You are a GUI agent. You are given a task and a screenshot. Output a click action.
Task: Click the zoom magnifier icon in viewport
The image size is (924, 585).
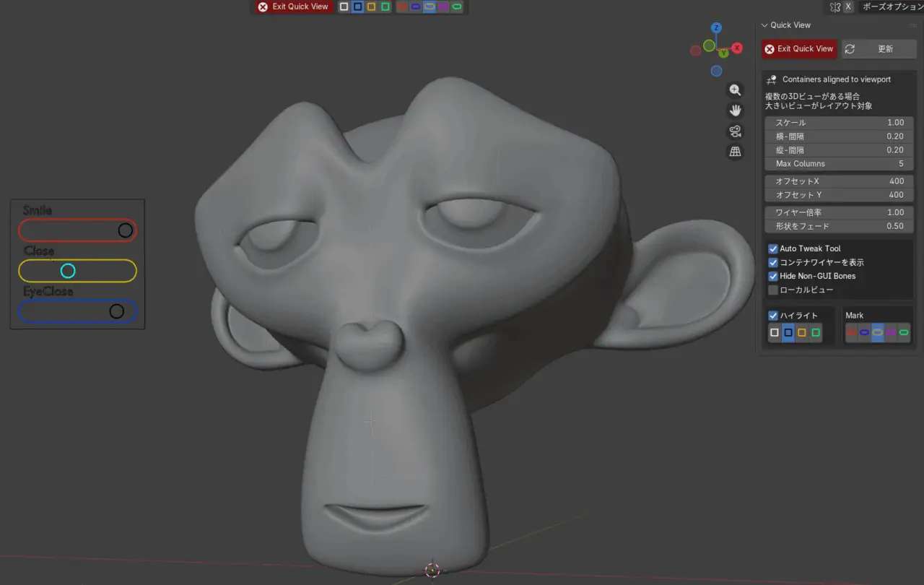[x=735, y=90]
